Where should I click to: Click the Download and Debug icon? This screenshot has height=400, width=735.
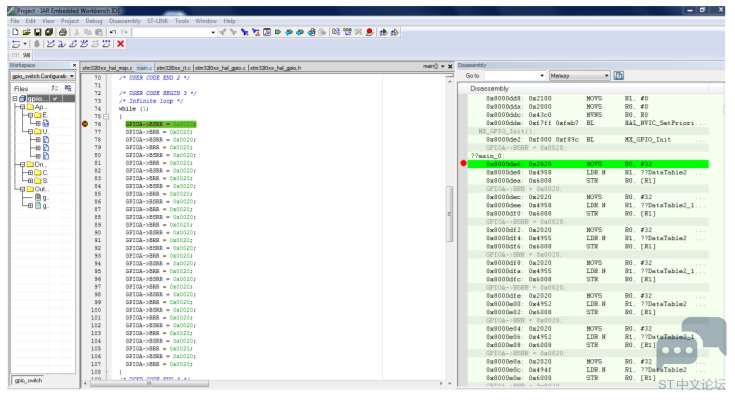click(x=383, y=32)
